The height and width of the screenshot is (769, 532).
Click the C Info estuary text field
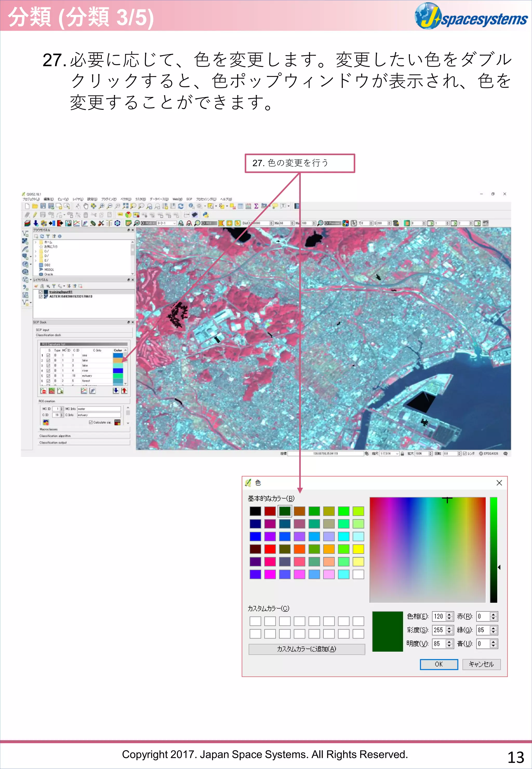click(x=99, y=415)
